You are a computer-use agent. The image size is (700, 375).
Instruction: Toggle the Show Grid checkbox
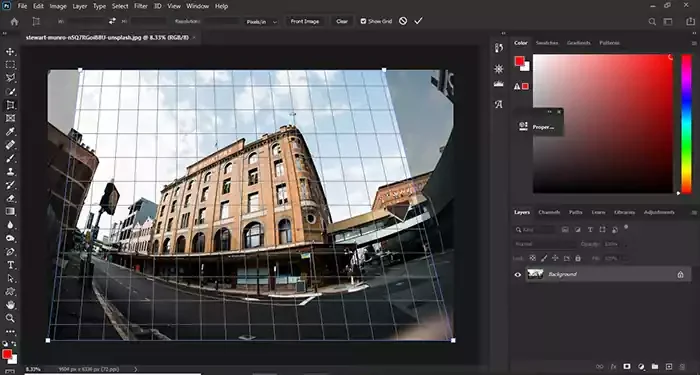point(363,21)
